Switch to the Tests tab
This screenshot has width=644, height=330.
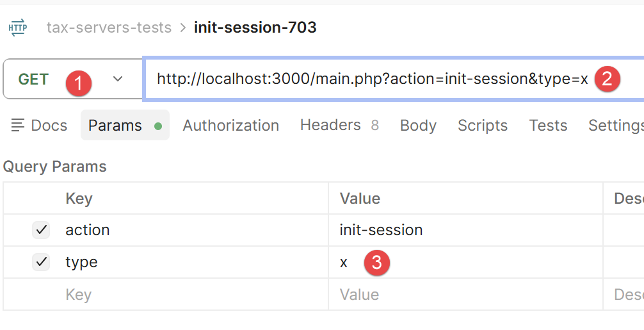pos(548,126)
